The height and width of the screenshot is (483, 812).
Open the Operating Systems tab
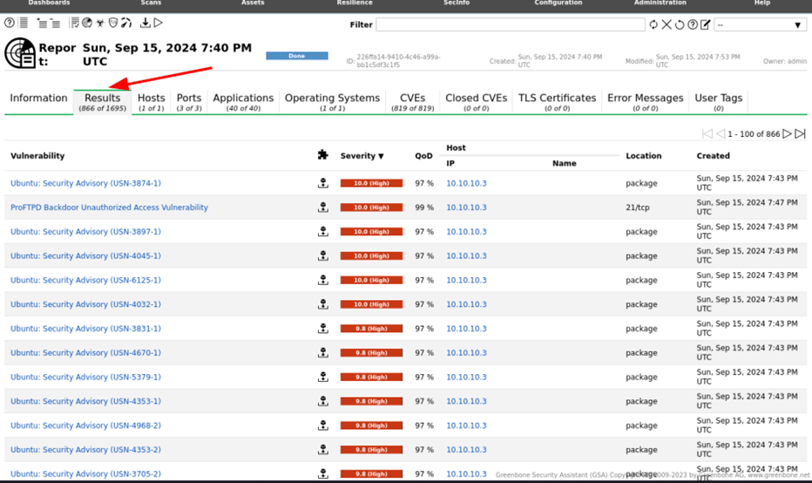tap(332, 101)
